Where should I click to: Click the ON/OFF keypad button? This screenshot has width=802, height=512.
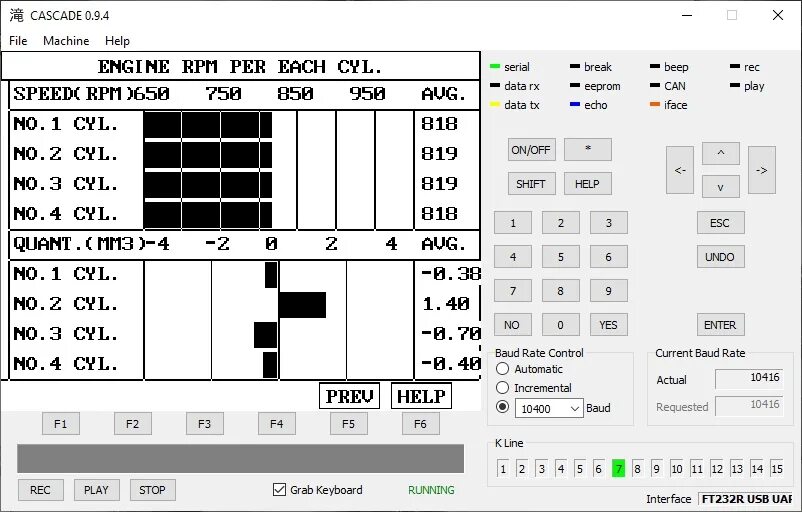tap(531, 150)
